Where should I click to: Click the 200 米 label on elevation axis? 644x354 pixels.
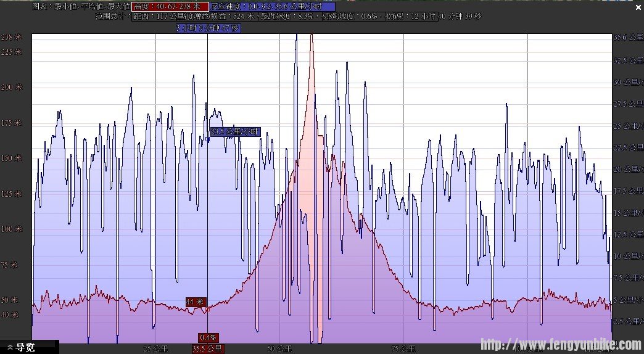tap(11, 88)
